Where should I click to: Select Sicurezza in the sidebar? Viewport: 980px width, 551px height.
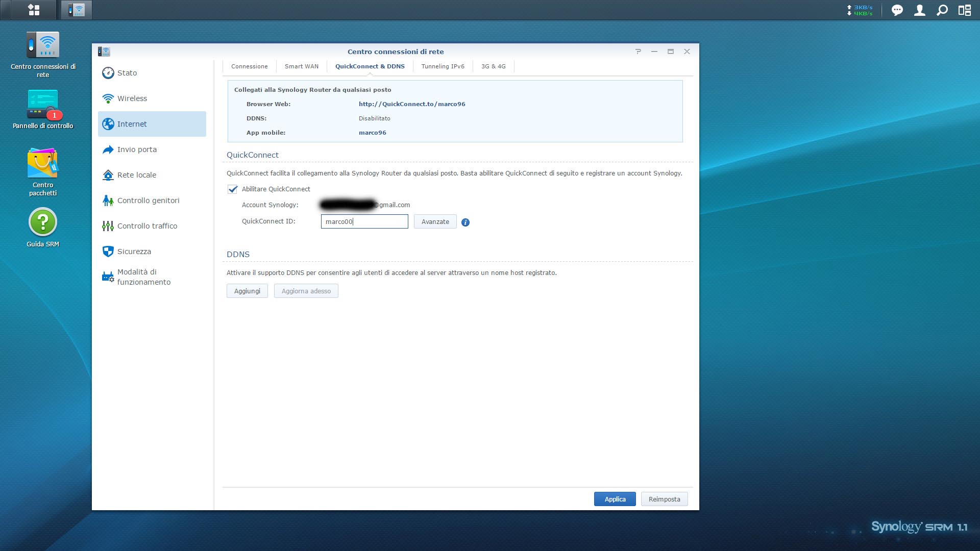pos(134,252)
